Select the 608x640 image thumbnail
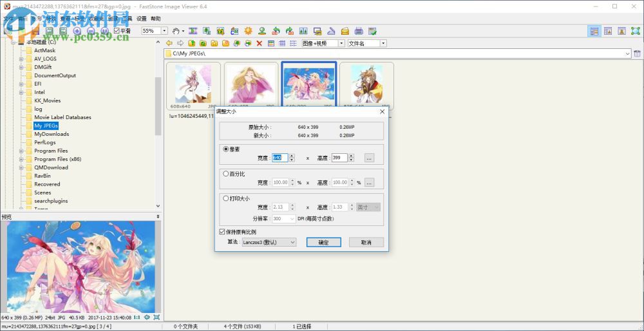This screenshot has height=331, width=644. coord(193,86)
